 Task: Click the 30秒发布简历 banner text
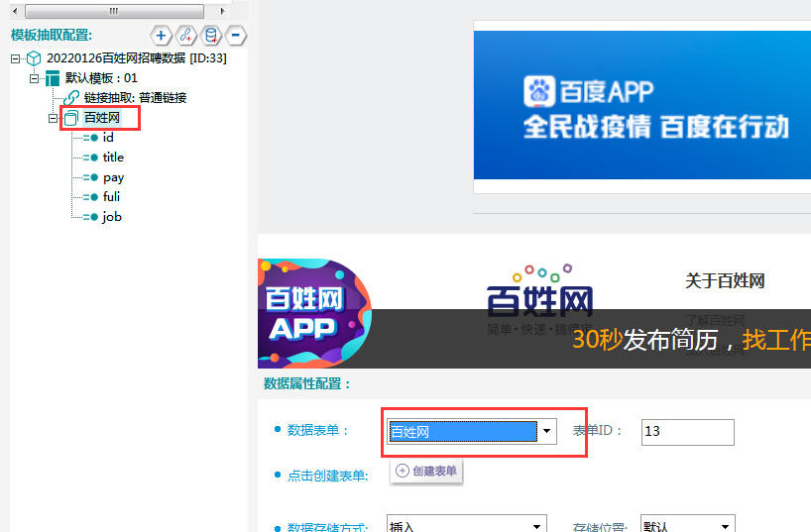691,340
